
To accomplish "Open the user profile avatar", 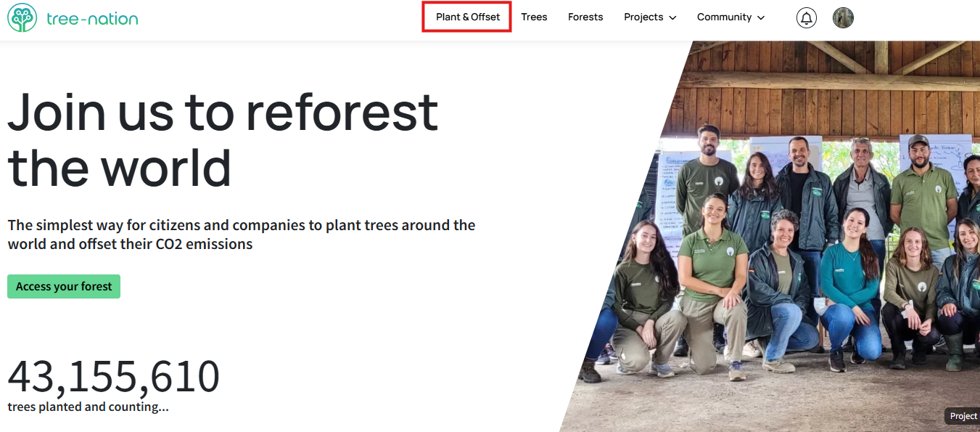I will (x=843, y=17).
